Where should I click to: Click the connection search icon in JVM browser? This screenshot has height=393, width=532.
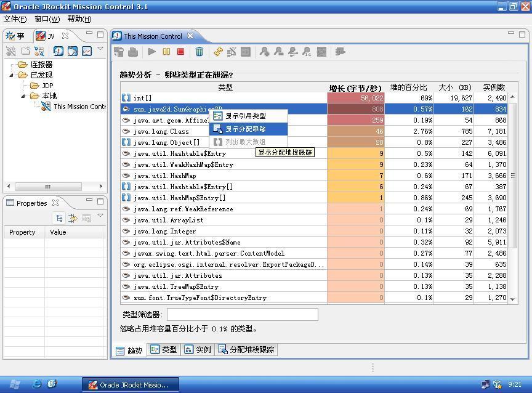pos(39,51)
